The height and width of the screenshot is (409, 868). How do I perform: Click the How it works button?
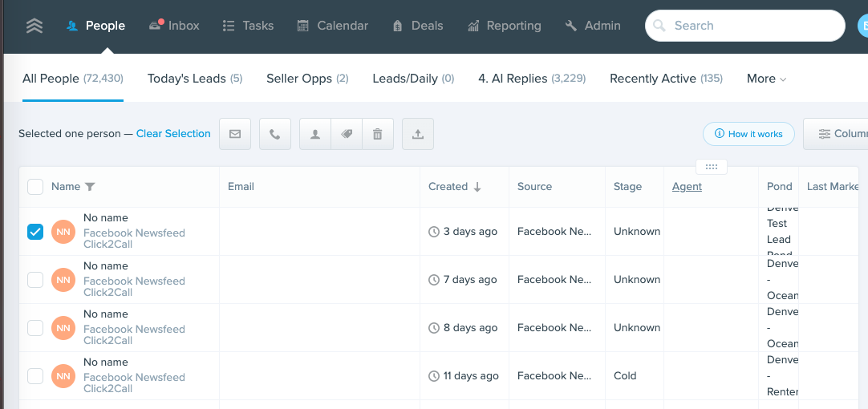click(x=748, y=134)
